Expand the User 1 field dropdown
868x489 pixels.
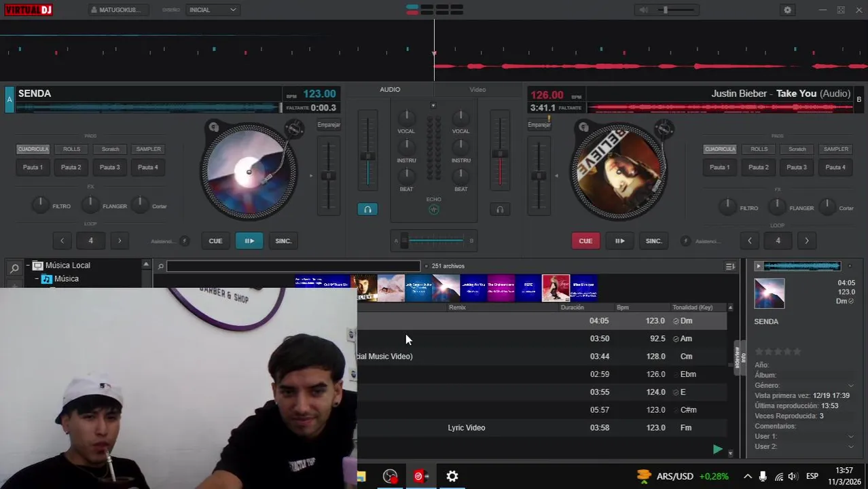(851, 437)
